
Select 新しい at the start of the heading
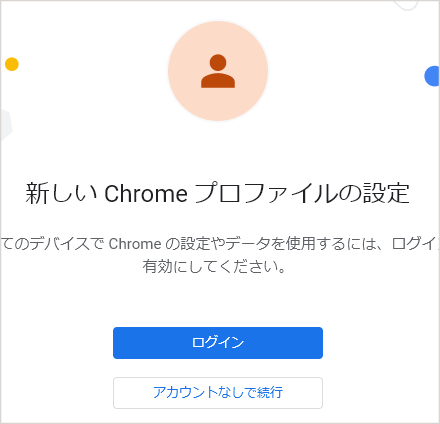click(x=61, y=193)
